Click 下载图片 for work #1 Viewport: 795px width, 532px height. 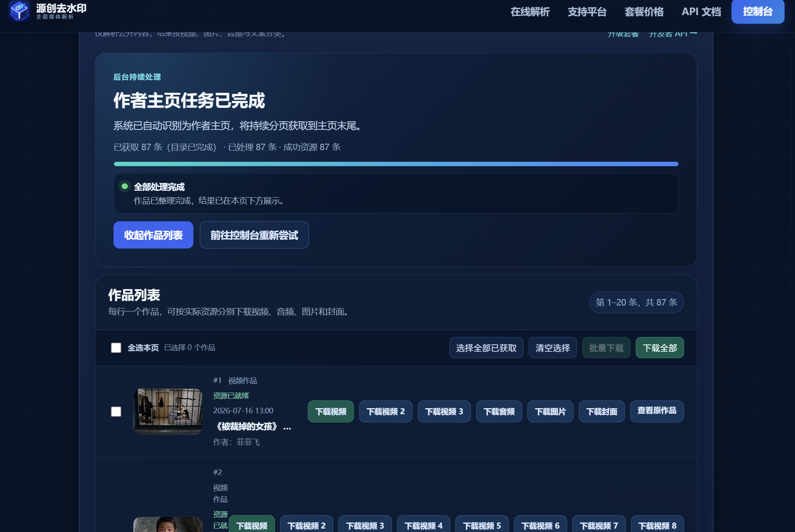click(x=550, y=412)
